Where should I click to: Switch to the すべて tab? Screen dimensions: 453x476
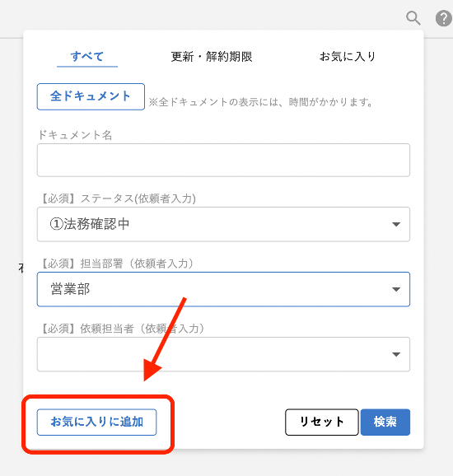pyautogui.click(x=87, y=57)
